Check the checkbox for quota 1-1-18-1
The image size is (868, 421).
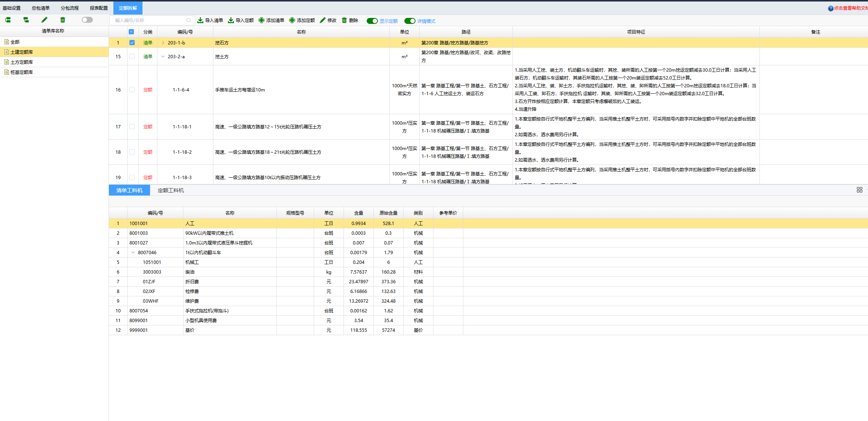132,127
